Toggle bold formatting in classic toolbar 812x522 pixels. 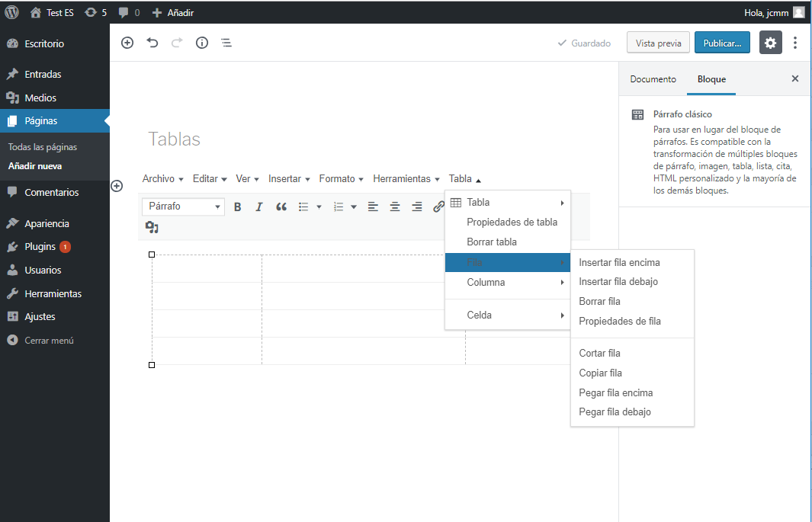click(x=237, y=207)
